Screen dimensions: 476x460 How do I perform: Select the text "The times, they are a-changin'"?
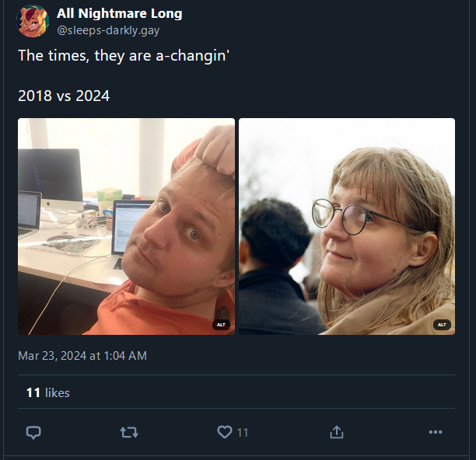(124, 56)
